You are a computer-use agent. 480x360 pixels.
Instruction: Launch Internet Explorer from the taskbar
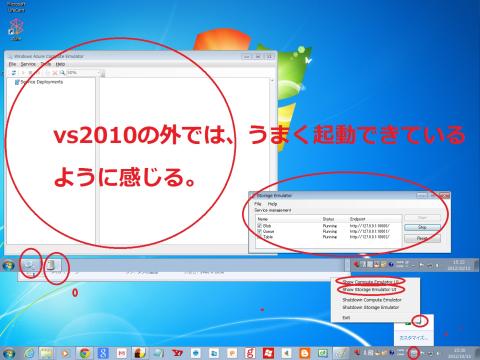[29, 353]
